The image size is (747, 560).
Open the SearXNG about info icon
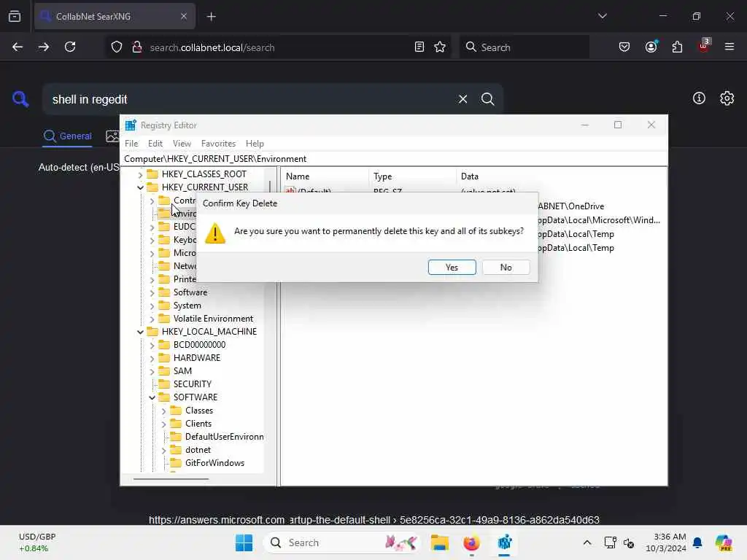699,98
